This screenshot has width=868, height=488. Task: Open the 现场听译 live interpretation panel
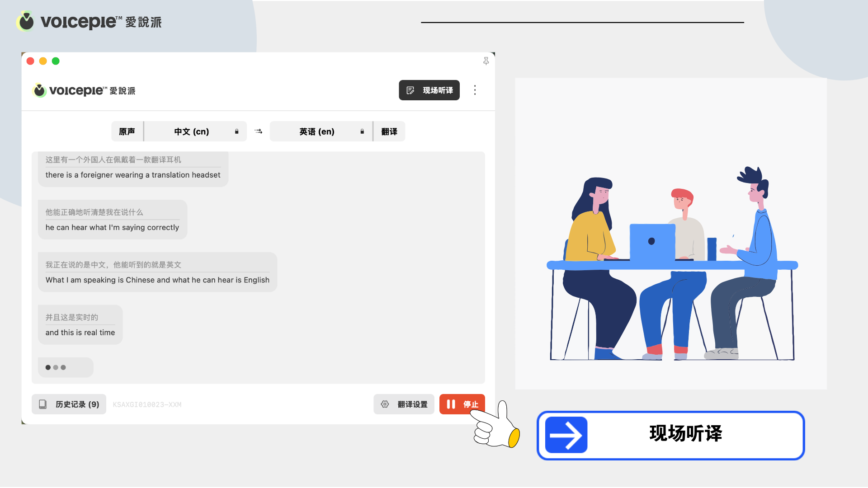pyautogui.click(x=429, y=90)
